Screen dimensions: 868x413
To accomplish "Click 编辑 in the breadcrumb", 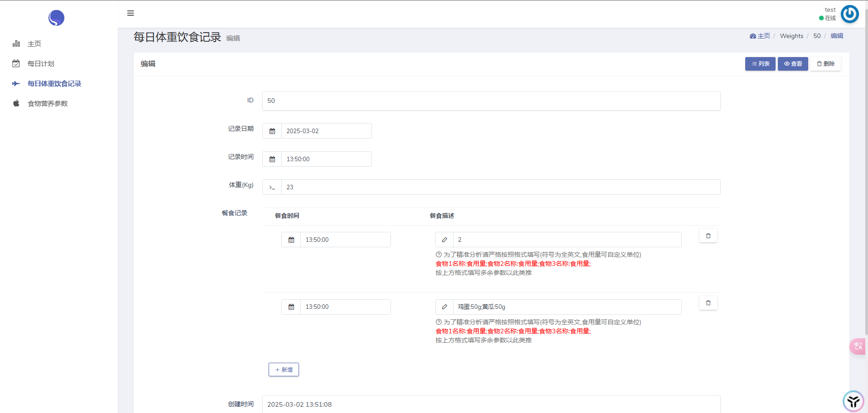I will [x=837, y=36].
